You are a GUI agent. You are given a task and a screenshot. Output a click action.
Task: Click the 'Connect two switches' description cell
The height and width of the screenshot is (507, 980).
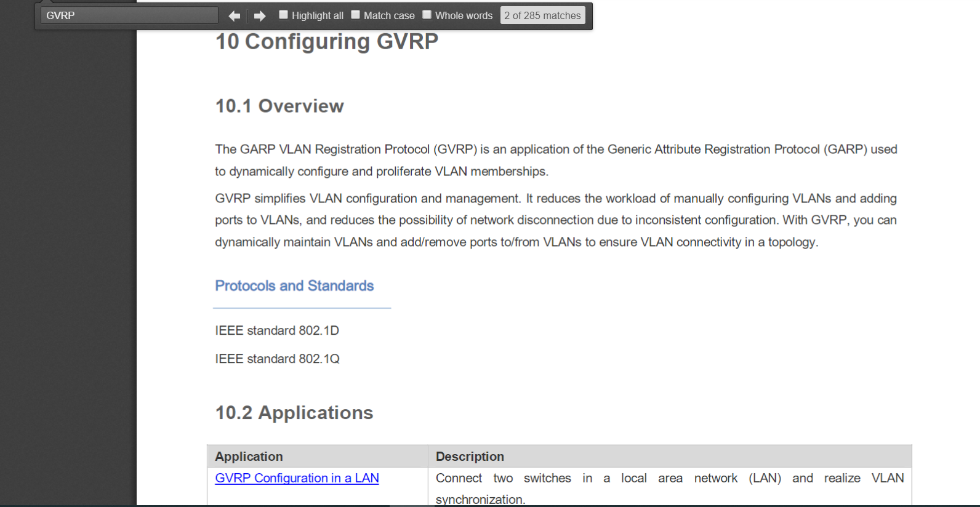pos(670,487)
